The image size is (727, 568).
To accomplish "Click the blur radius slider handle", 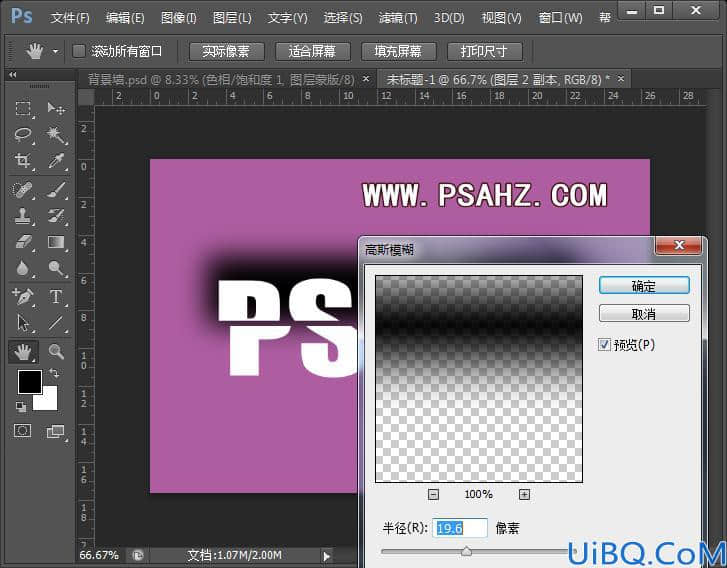I will coord(466,551).
